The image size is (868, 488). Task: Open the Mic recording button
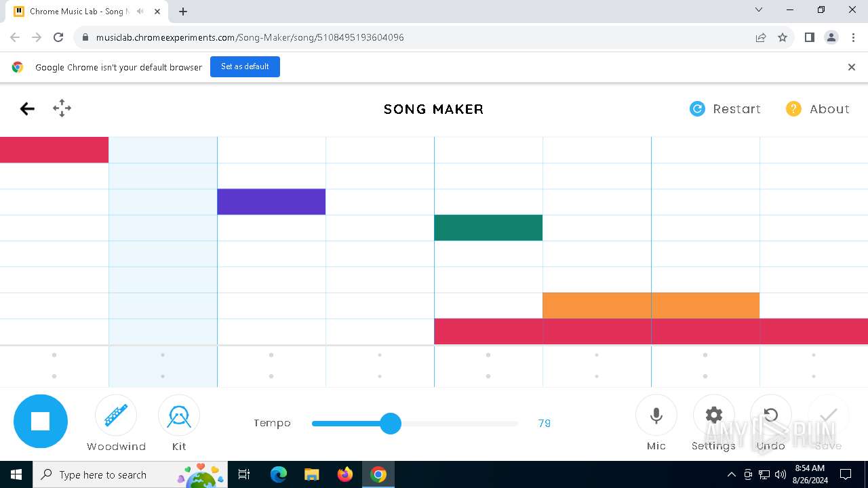[x=656, y=415]
